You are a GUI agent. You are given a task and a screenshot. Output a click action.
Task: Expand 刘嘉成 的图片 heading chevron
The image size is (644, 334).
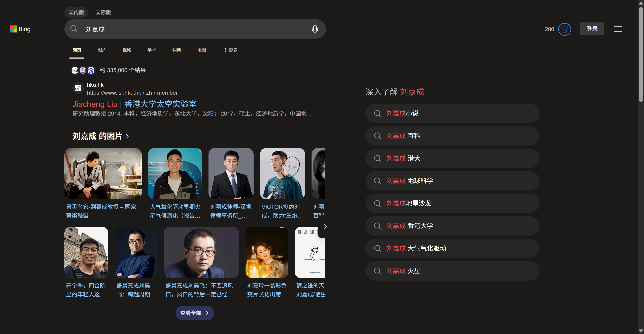click(x=128, y=136)
